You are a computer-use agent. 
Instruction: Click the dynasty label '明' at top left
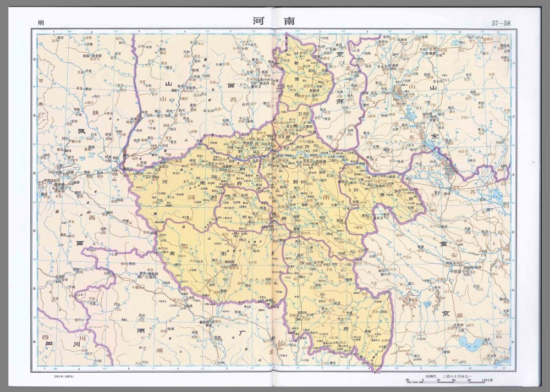(x=41, y=23)
